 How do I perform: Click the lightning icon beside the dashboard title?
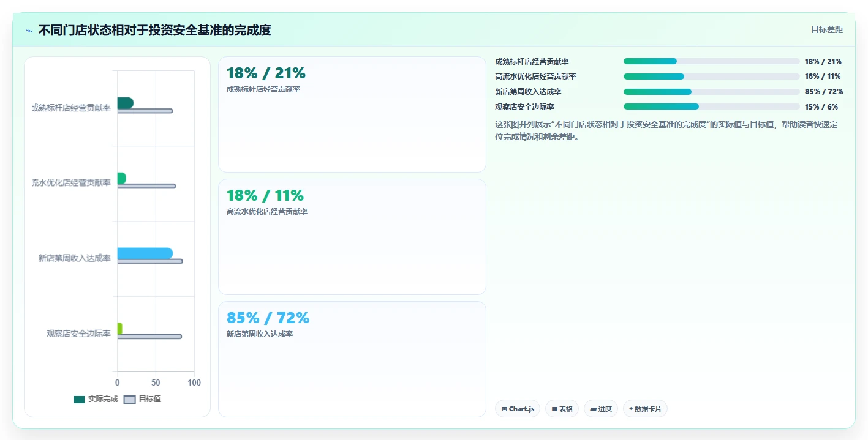[29, 31]
